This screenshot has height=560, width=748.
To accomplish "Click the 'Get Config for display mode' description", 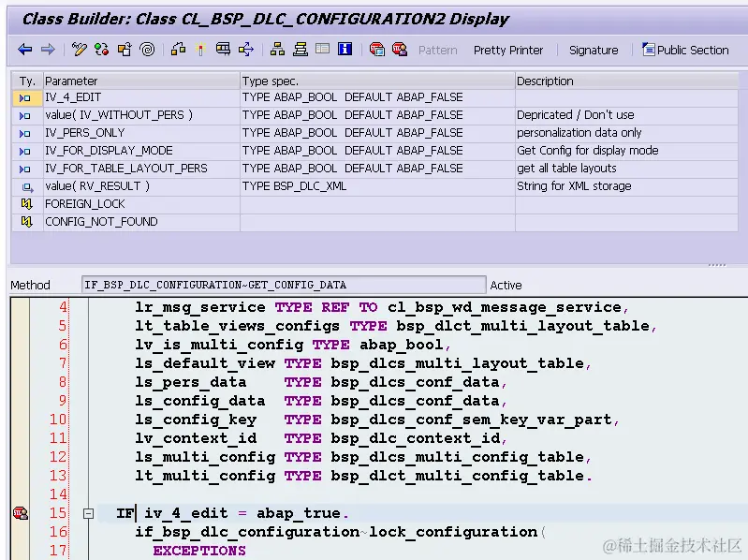I will 587,151.
